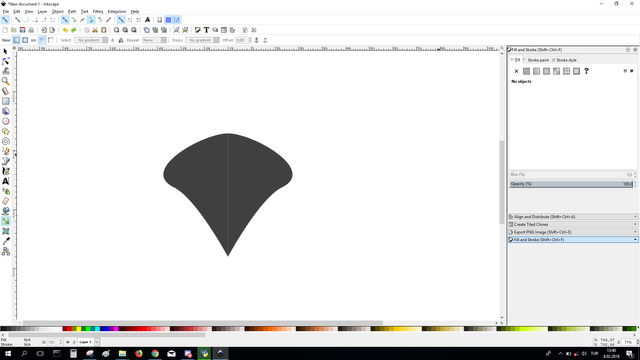
Task: Collapse active Fill and Stroke row in dock list
Action: [x=573, y=240]
